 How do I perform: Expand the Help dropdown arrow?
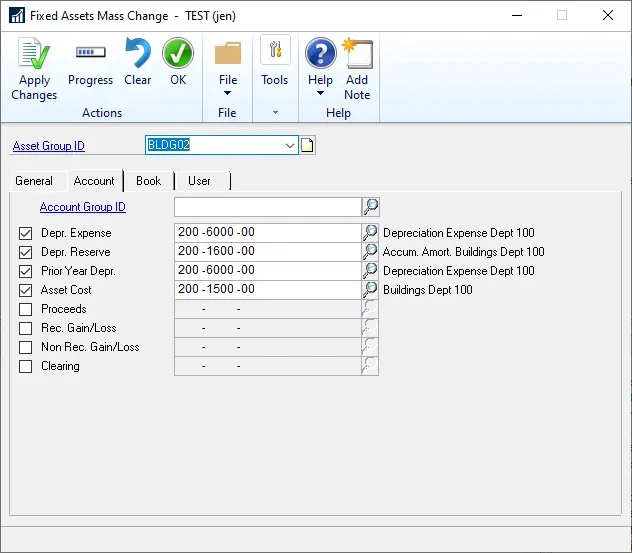pos(320,94)
